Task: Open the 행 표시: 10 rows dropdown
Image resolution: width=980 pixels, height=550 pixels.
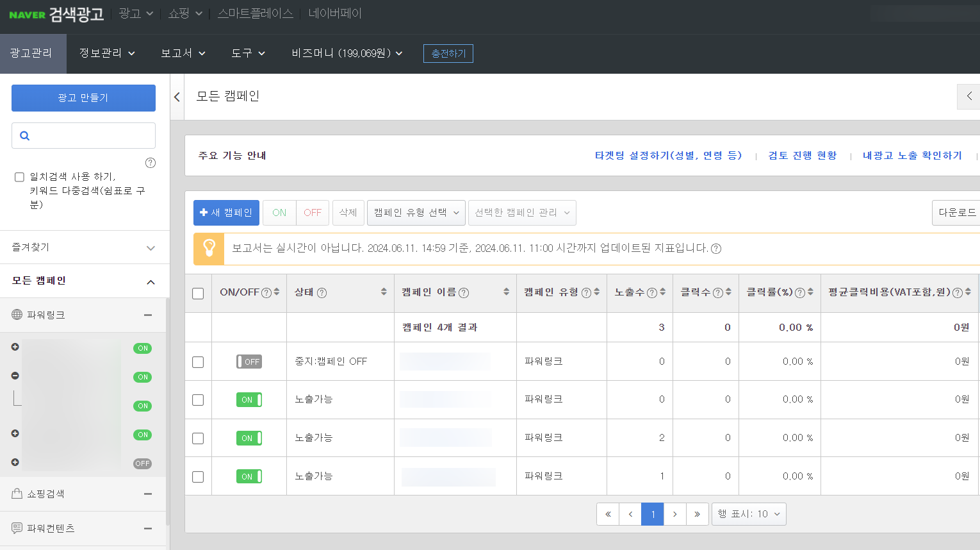Action: 749,513
